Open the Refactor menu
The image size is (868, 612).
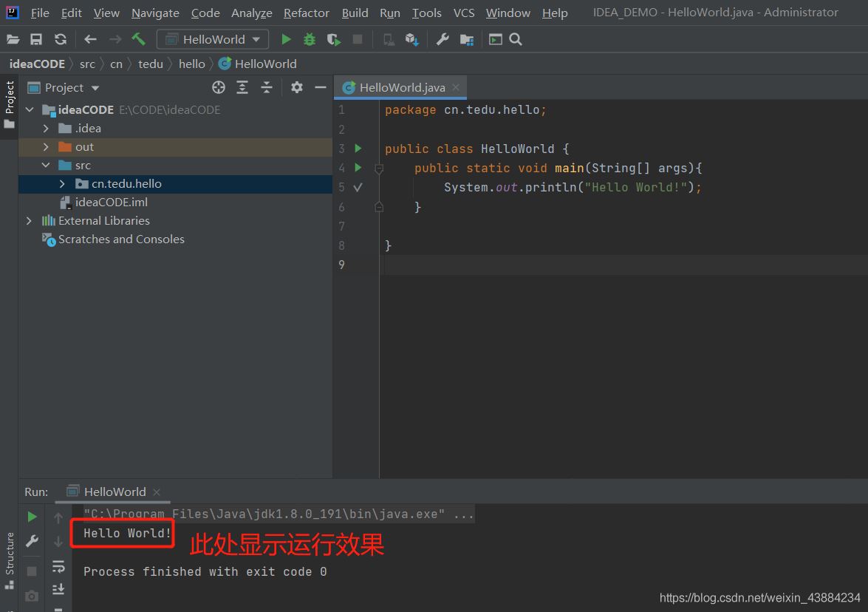tap(306, 13)
